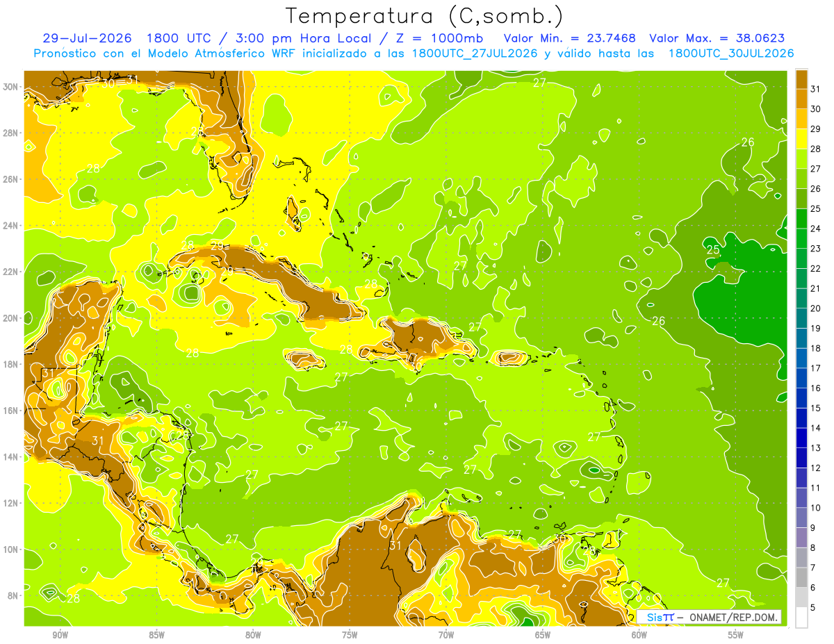Click the '65W' longitude axis label

pos(543,635)
